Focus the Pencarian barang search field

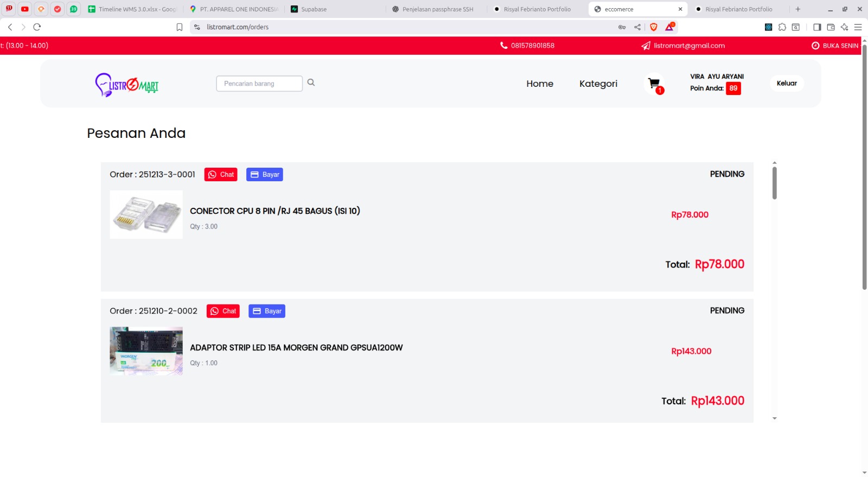(259, 84)
